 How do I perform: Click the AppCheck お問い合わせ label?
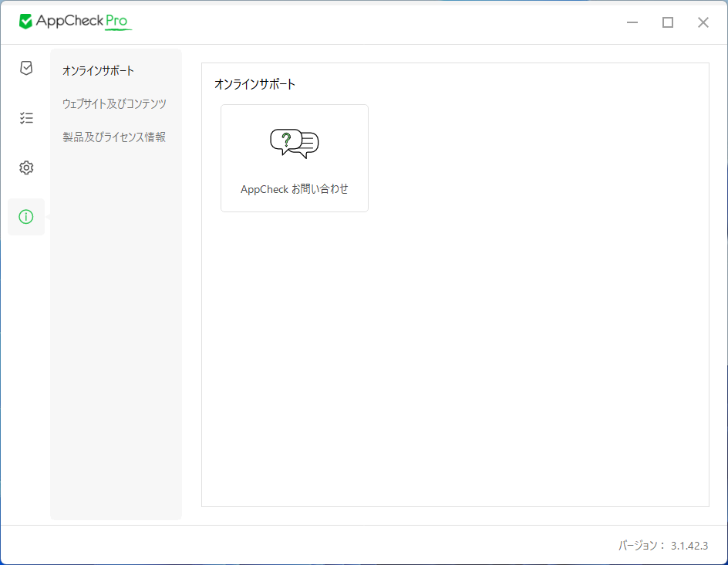294,188
